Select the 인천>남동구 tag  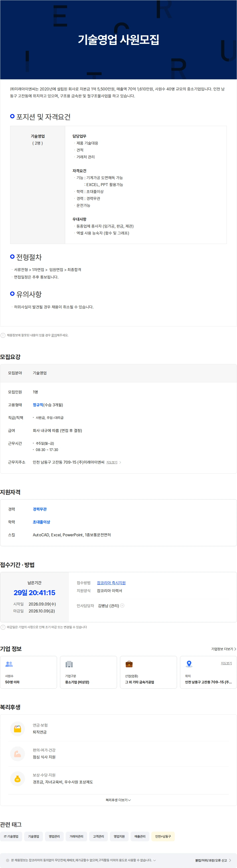tap(163, 836)
